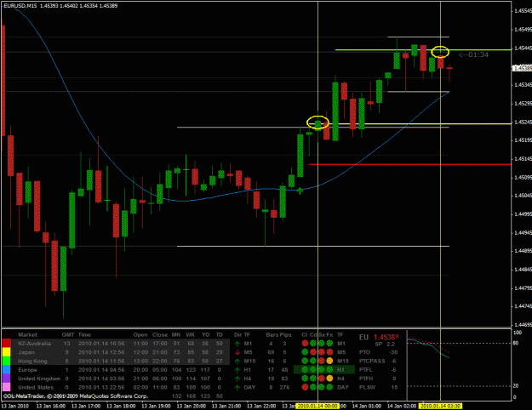This screenshot has width=532, height=410.
Task: Click the green Cd dot in H4 row
Action: pos(313,379)
